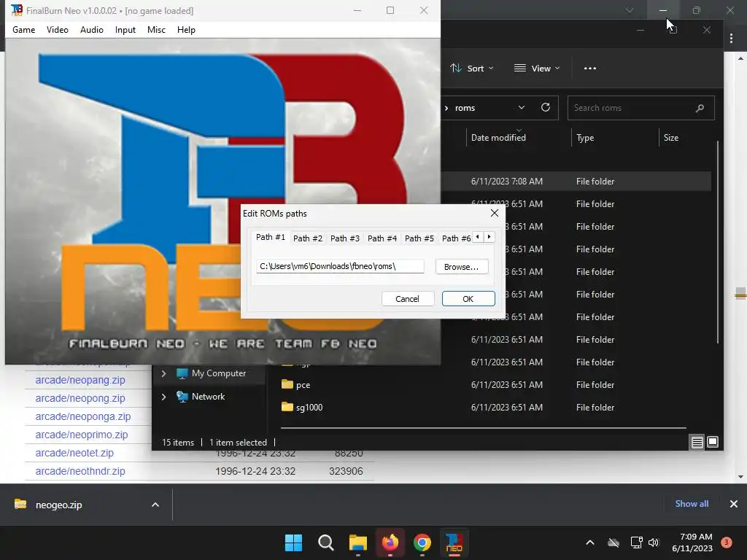Open the Help menu

tap(186, 29)
